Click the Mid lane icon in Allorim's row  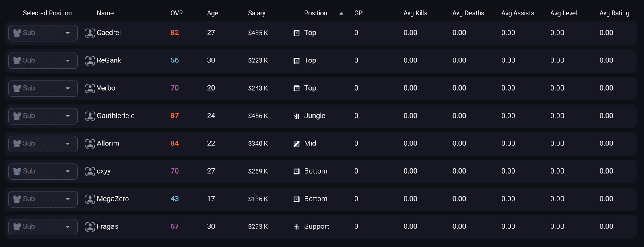[x=297, y=144]
